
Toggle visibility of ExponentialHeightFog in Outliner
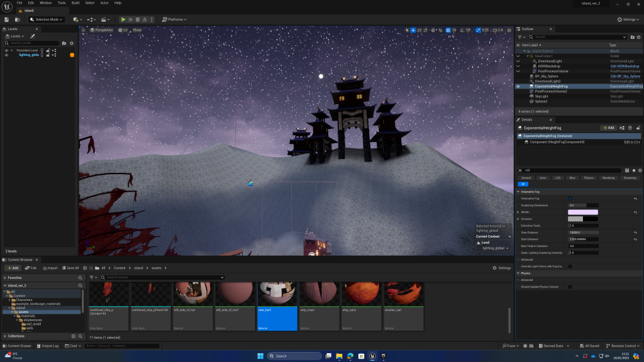point(518,86)
